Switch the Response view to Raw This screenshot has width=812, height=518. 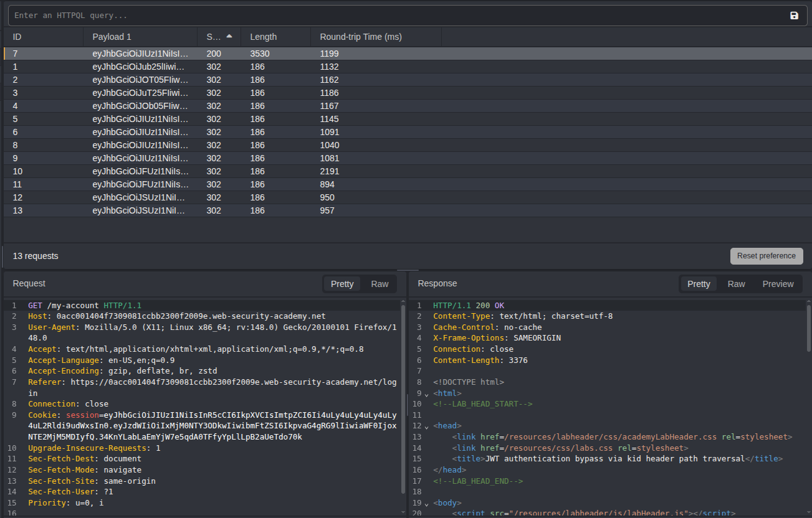[736, 284]
